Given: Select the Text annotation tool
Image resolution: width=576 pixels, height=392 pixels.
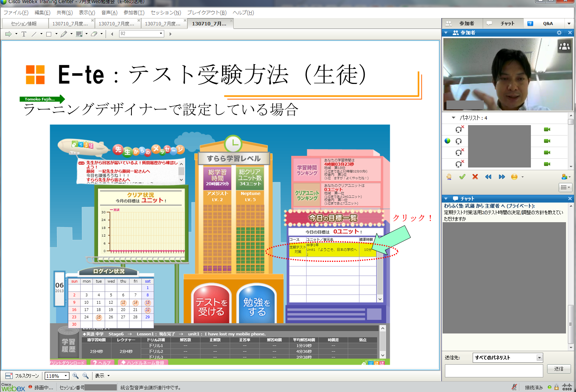Looking at the screenshot, I should tap(24, 34).
